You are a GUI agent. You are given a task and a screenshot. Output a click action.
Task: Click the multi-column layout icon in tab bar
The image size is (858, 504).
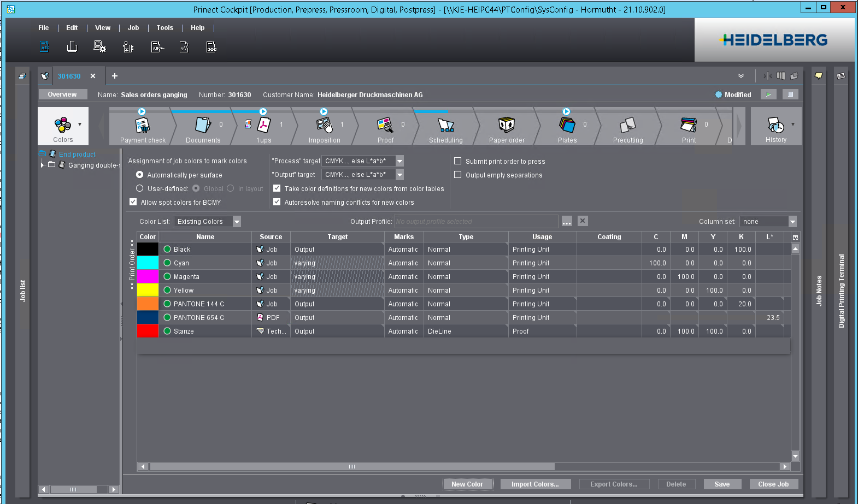(781, 76)
